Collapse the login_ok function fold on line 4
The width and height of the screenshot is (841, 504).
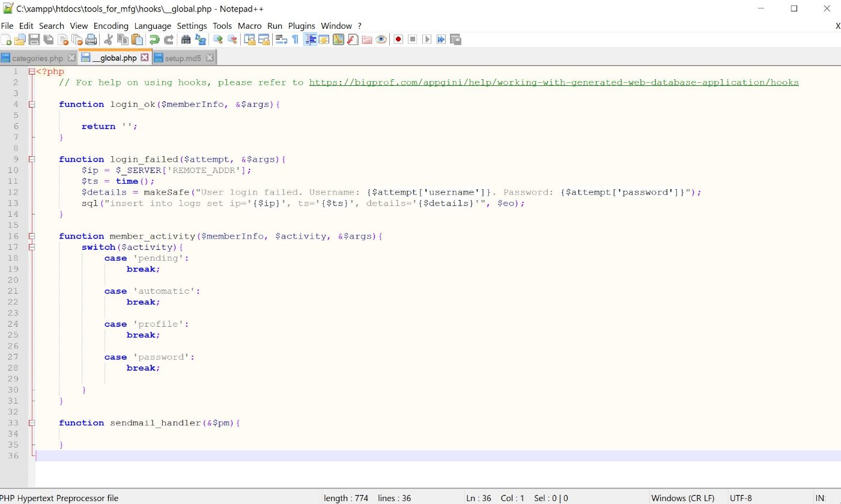(x=31, y=105)
